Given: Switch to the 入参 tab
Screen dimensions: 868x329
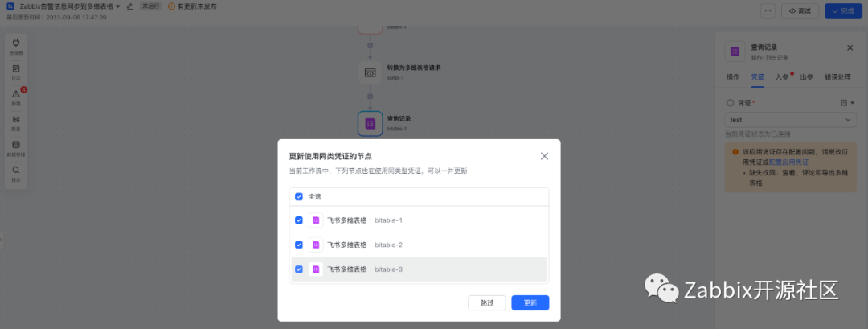Looking at the screenshot, I should [782, 77].
